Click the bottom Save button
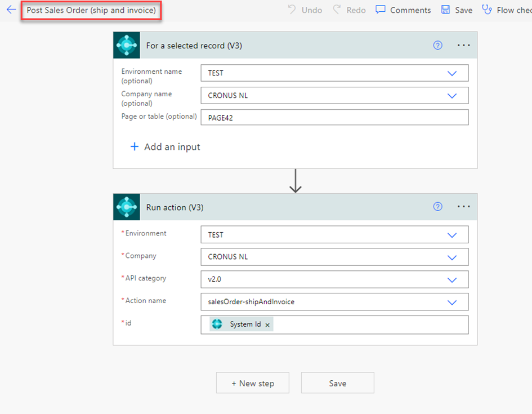 (x=338, y=383)
